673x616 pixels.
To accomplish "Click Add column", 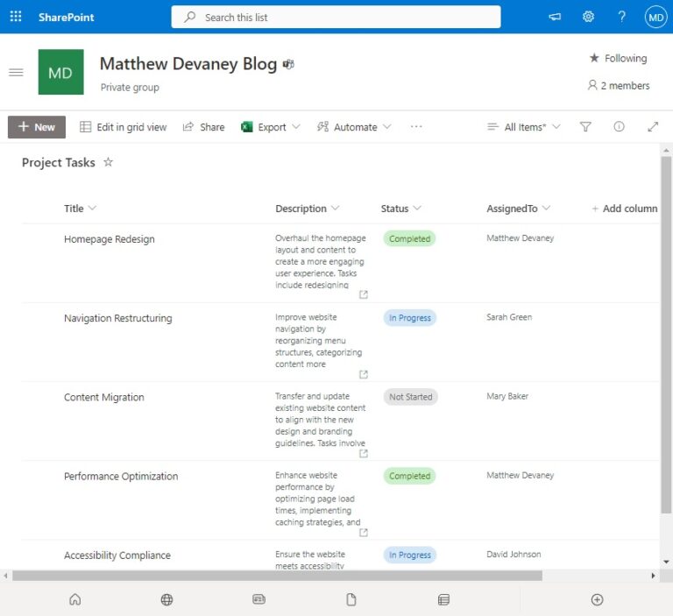I will point(625,209).
